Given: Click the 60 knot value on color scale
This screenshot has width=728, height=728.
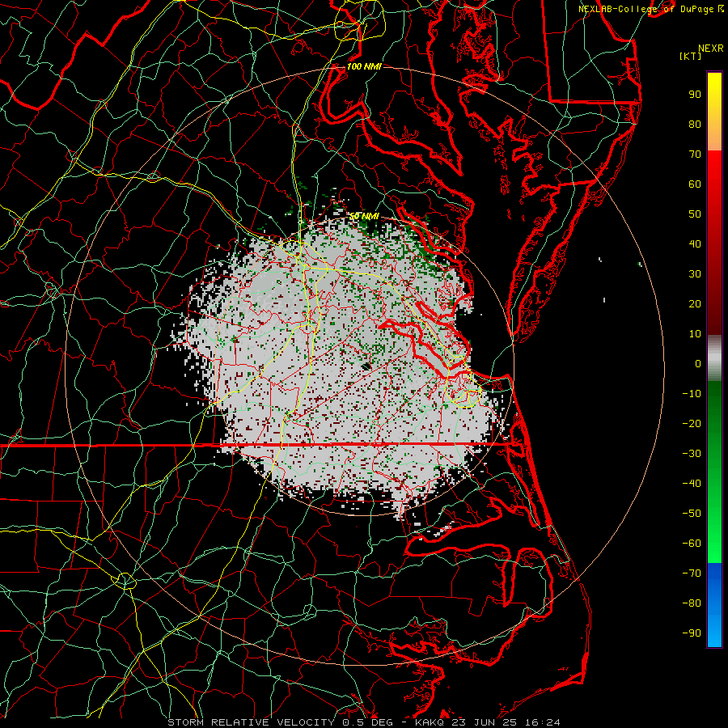Looking at the screenshot, I should pos(695,184).
